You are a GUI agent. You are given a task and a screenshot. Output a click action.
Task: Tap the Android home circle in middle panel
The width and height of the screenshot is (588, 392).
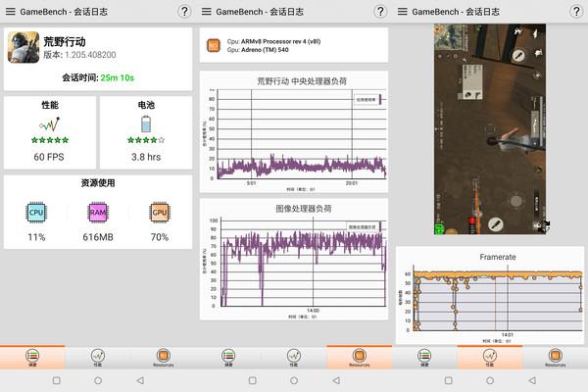point(294,380)
